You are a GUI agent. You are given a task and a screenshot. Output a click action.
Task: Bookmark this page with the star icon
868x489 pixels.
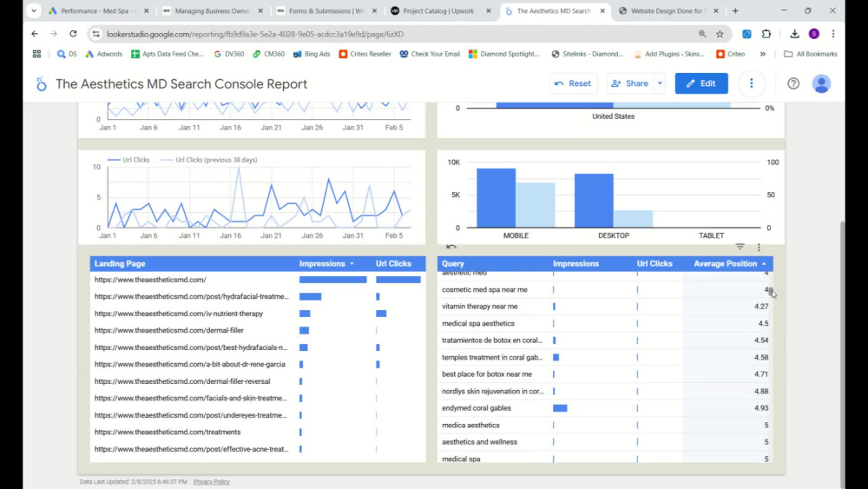pyautogui.click(x=720, y=34)
